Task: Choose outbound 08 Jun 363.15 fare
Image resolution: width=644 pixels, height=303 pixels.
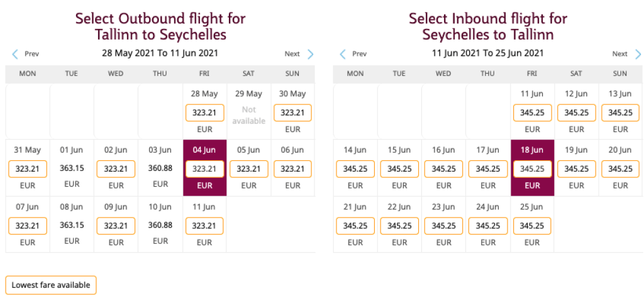Action: point(72,225)
